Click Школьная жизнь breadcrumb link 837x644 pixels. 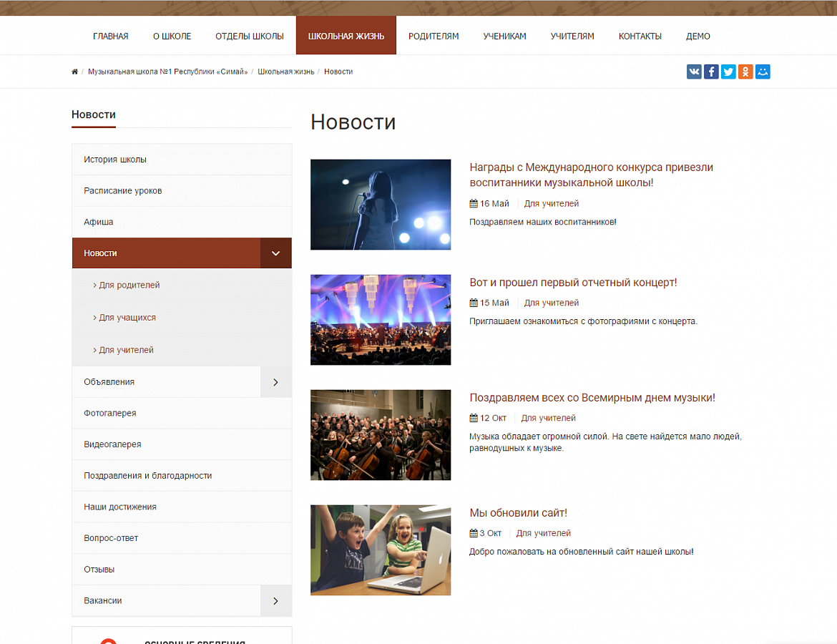[x=285, y=72]
